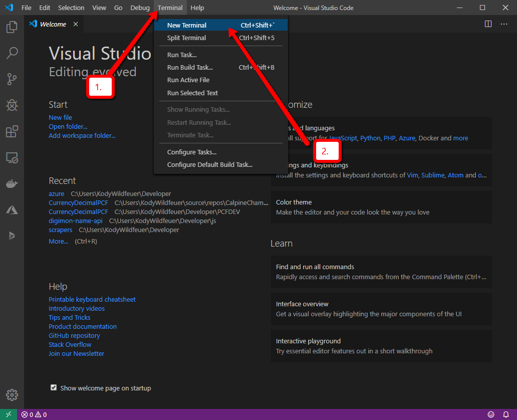Screen dimensions: 517x420
Task: Click the Sublime keybindings link
Action: click(433, 175)
